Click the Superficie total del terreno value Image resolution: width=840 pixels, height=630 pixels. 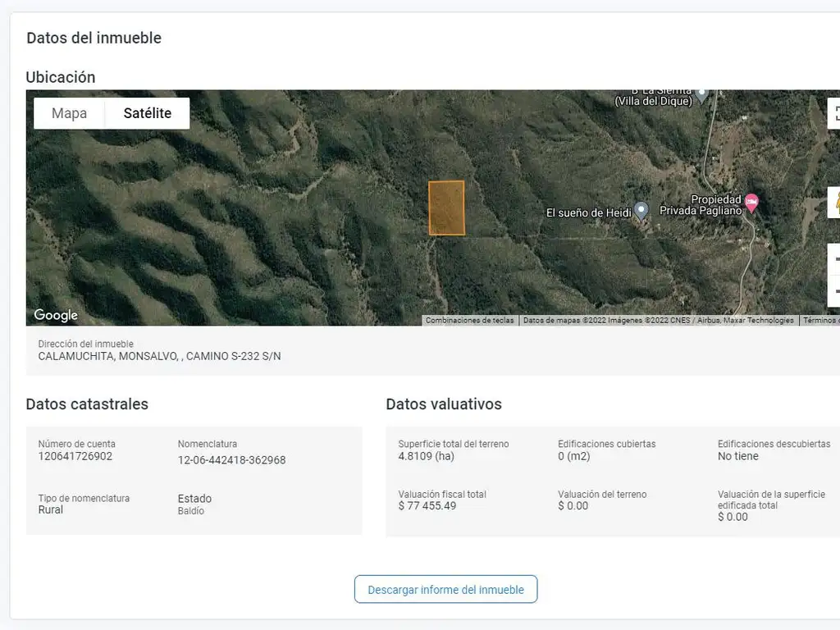426,456
